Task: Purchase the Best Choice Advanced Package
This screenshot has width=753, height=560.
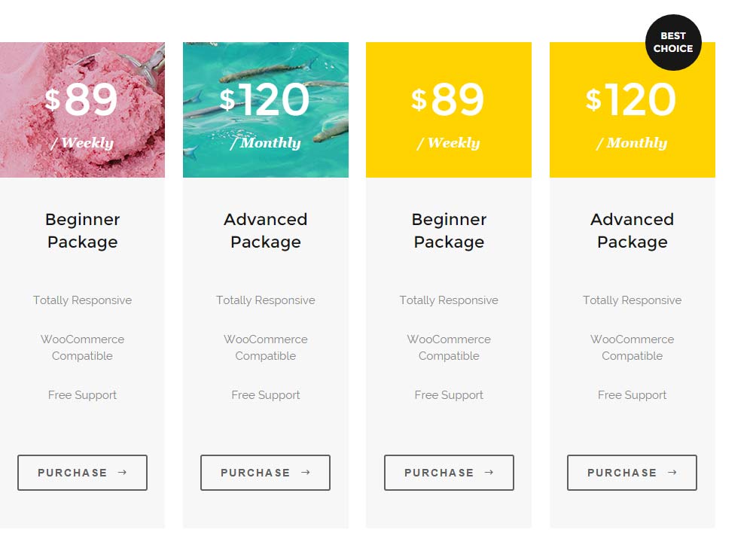Action: tap(632, 473)
